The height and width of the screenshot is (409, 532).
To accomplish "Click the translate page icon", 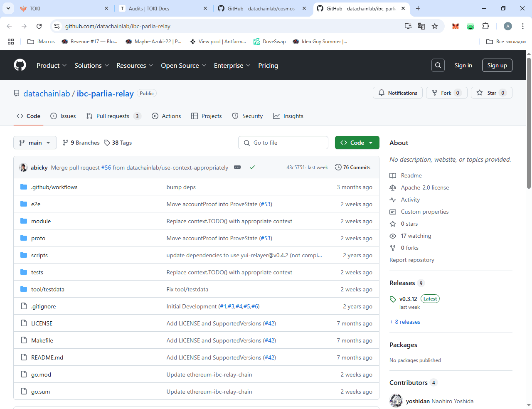I will [421, 26].
